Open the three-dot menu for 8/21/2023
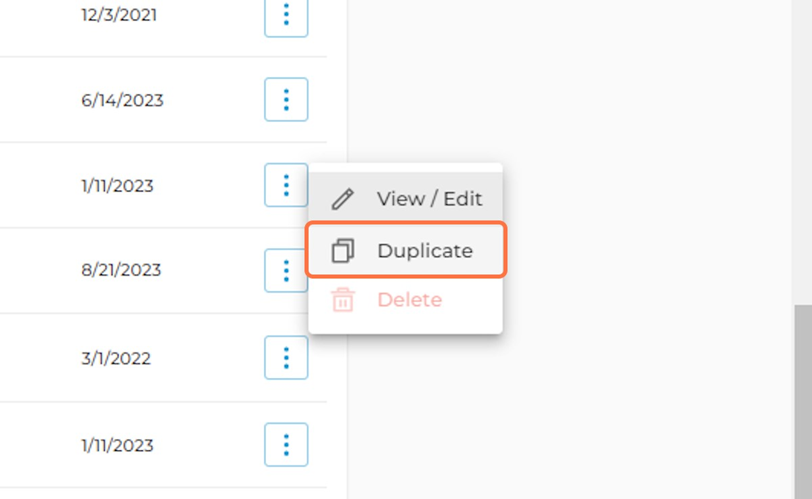 click(x=286, y=270)
